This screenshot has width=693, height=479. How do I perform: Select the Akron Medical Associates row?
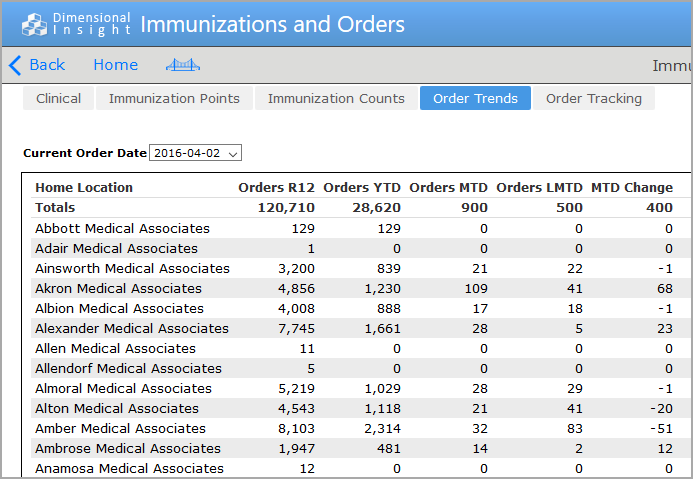118,288
